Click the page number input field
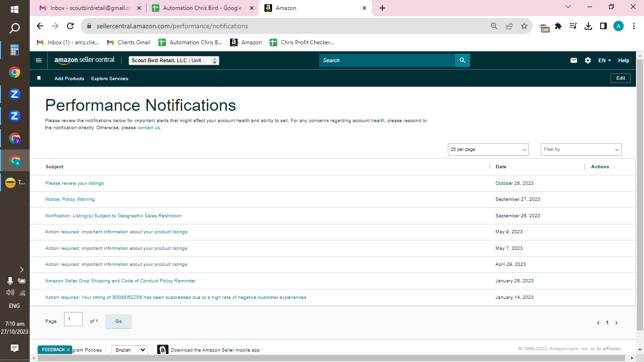644x362 pixels. [x=73, y=319]
